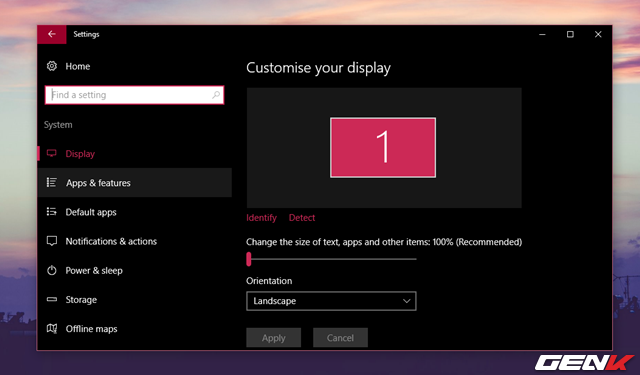This screenshot has width=640, height=375.
Task: Click the Offline maps icon
Action: (52, 328)
